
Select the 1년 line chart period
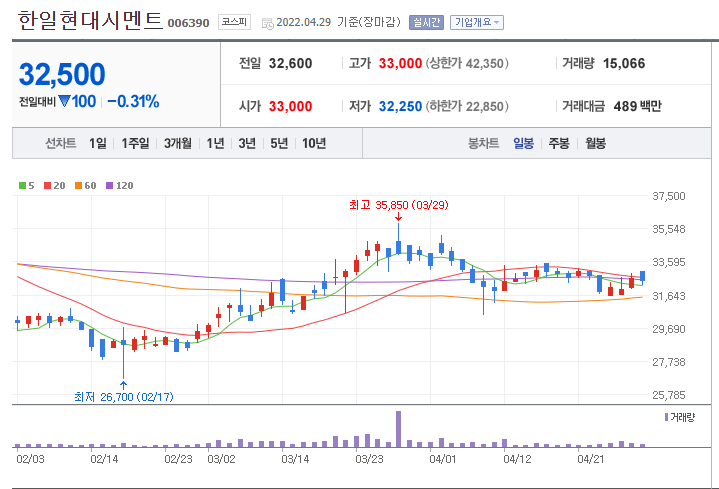[x=215, y=144]
